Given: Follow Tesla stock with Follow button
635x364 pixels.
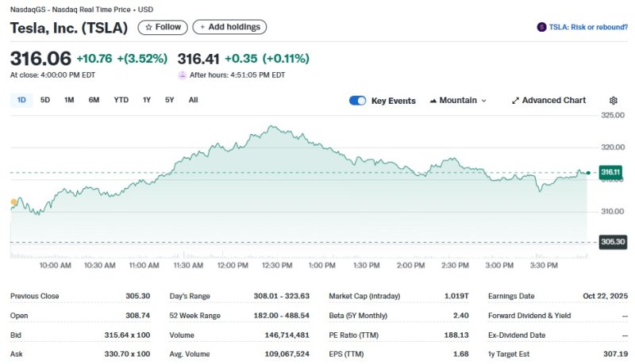Looking at the screenshot, I should pyautogui.click(x=163, y=27).
